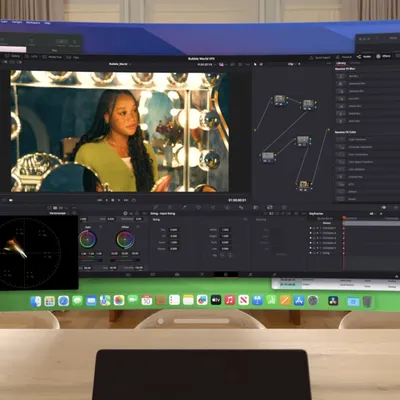The height and width of the screenshot is (400, 400).
Task: Switch to the Edit page icon
Action: tap(177, 274)
